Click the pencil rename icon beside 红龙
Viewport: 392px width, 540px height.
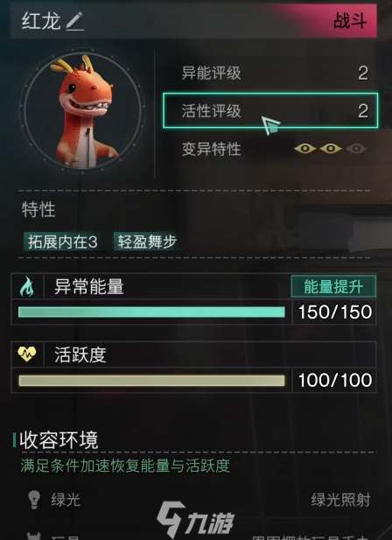pos(74,21)
